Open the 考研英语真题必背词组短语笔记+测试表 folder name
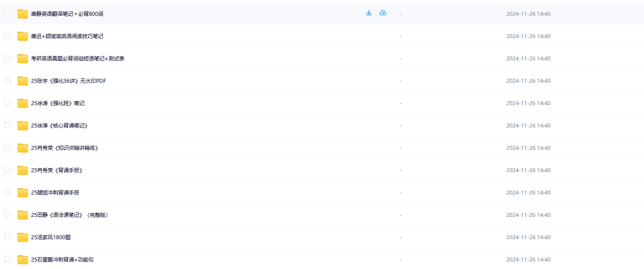The height and width of the screenshot is (269, 644). click(x=77, y=59)
